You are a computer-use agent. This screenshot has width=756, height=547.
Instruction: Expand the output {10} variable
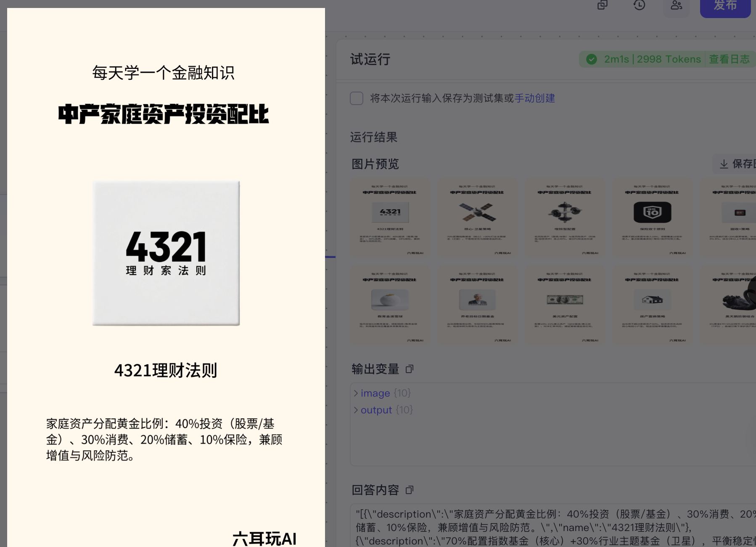pyautogui.click(x=356, y=410)
